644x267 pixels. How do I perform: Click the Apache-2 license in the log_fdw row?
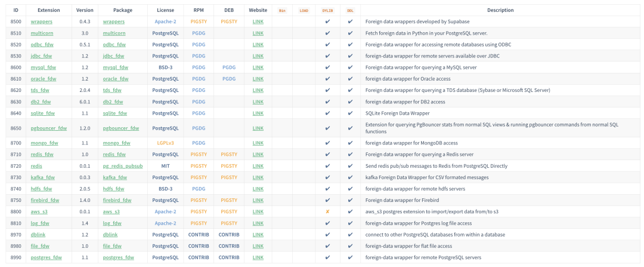(x=165, y=223)
